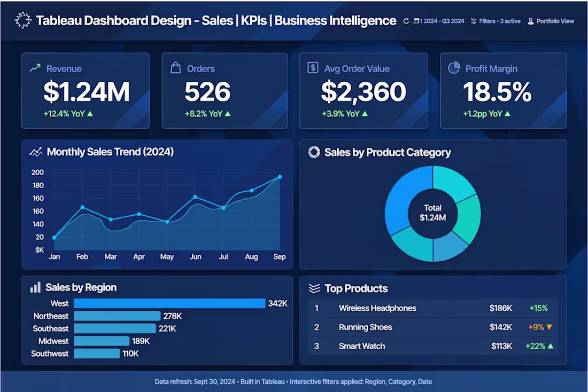Click the May axis label
This screenshot has width=588, height=392.
(167, 257)
